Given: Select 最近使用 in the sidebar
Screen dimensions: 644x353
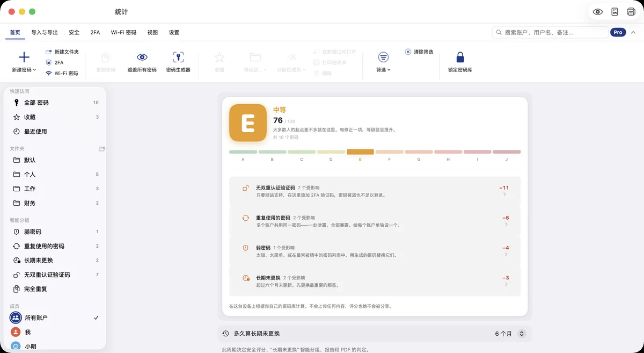Looking at the screenshot, I should pos(55,132).
